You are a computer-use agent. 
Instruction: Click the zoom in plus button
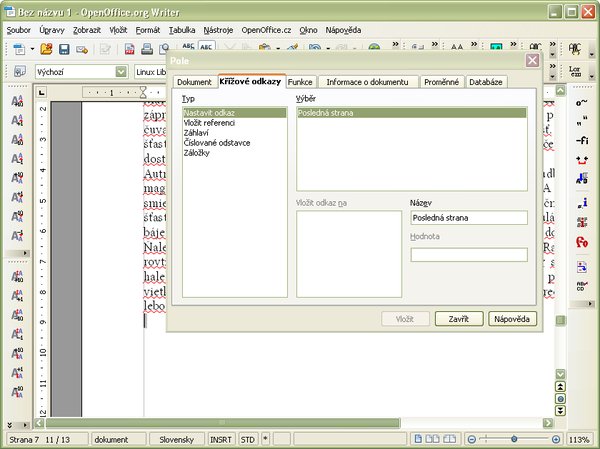556,439
